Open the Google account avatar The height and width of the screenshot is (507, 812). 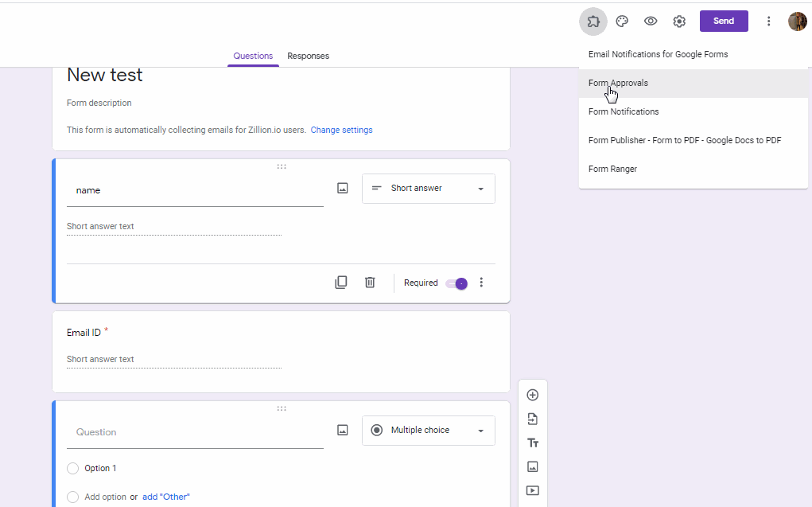pos(797,21)
